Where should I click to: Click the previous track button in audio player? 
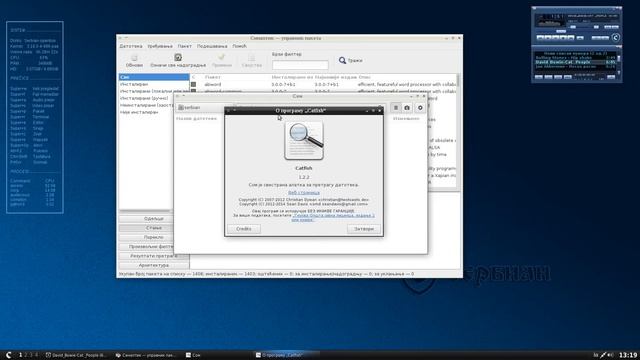coord(540,38)
